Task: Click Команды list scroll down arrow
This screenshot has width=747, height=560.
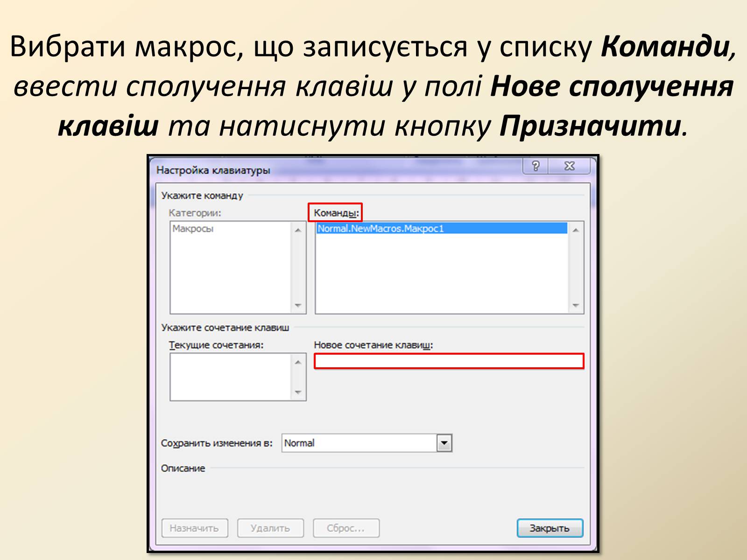Action: tap(576, 306)
